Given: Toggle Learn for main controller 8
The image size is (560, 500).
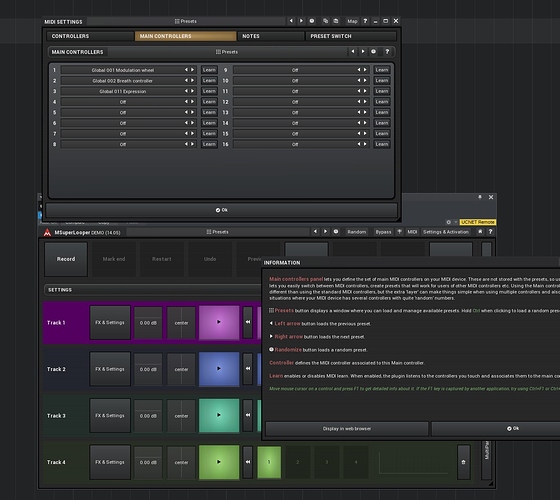Looking at the screenshot, I should [x=209, y=144].
